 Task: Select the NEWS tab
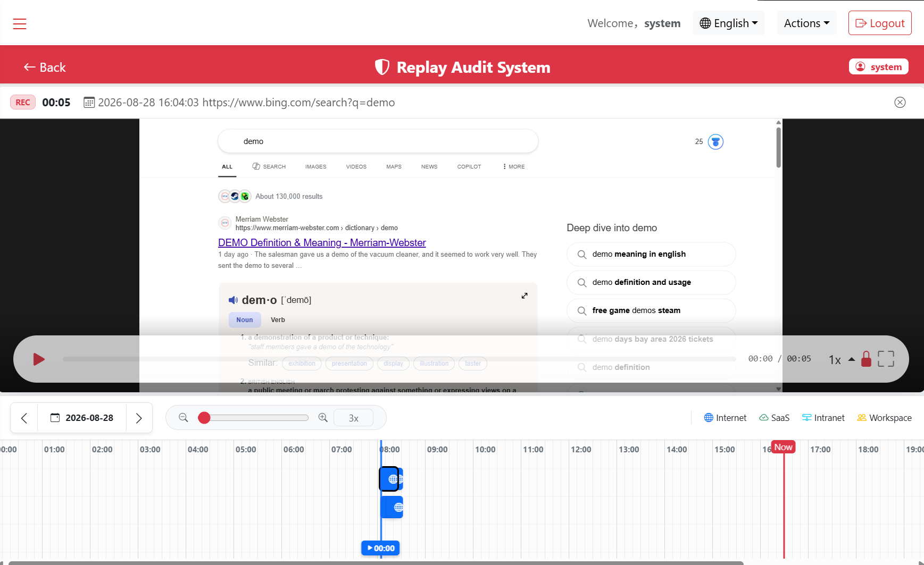click(429, 167)
